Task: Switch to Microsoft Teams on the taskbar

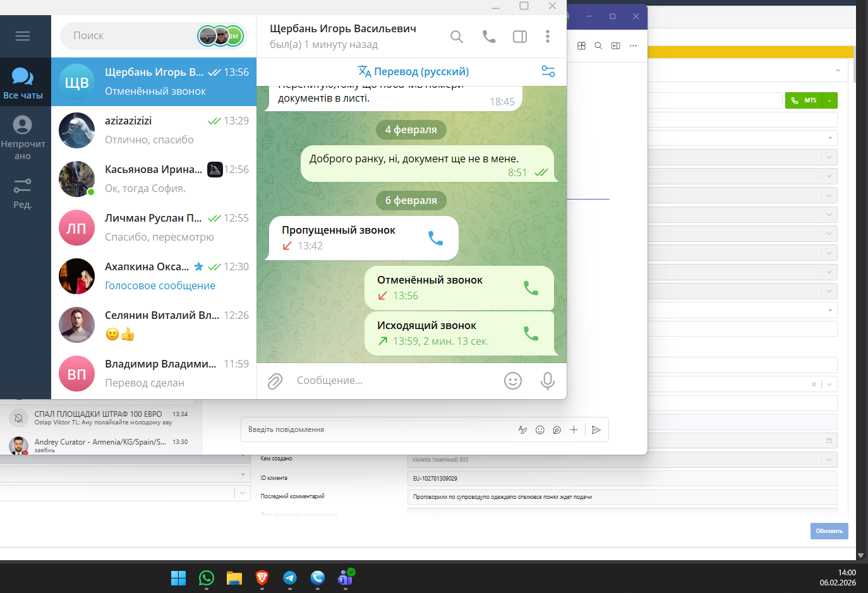Action: point(346,578)
